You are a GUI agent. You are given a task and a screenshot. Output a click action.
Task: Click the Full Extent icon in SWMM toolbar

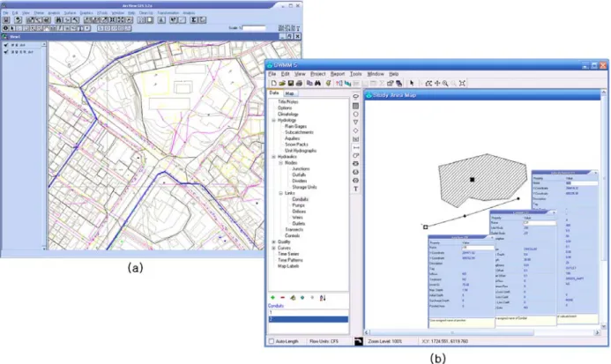[x=462, y=83]
